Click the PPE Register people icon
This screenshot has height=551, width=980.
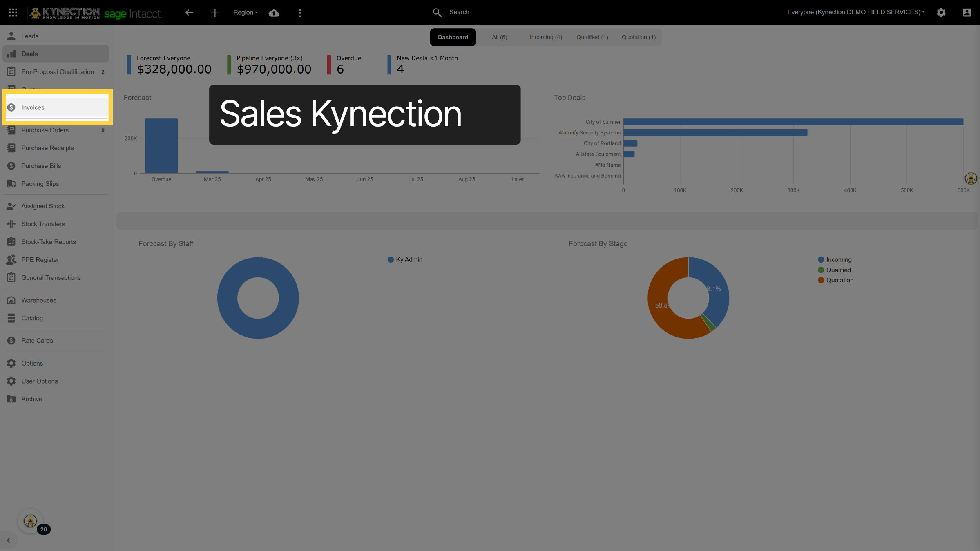(11, 260)
